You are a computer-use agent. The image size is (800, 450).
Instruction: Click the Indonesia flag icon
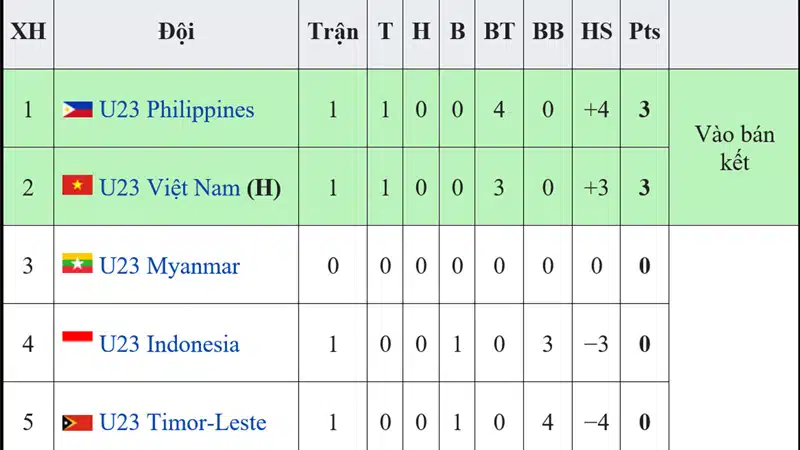coord(78,336)
